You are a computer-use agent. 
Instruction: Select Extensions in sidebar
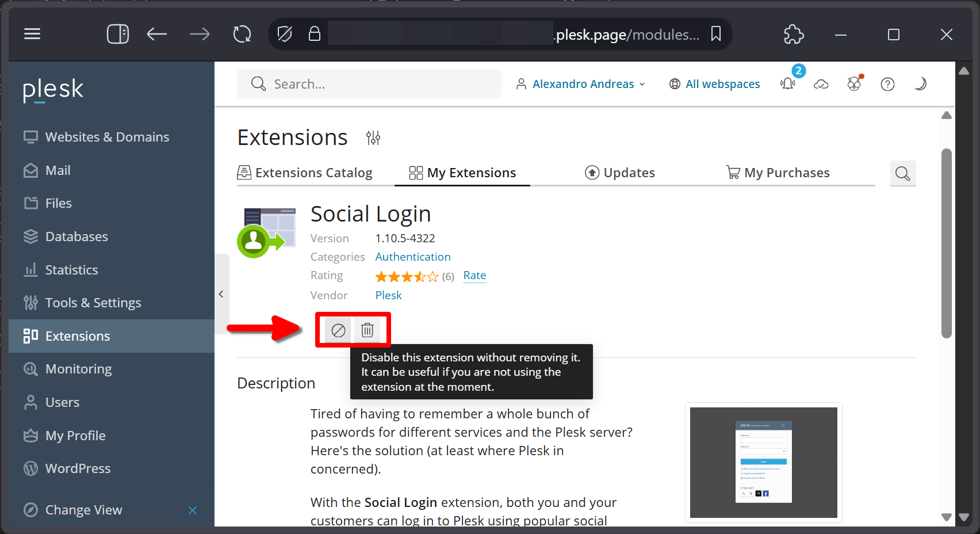(112, 336)
